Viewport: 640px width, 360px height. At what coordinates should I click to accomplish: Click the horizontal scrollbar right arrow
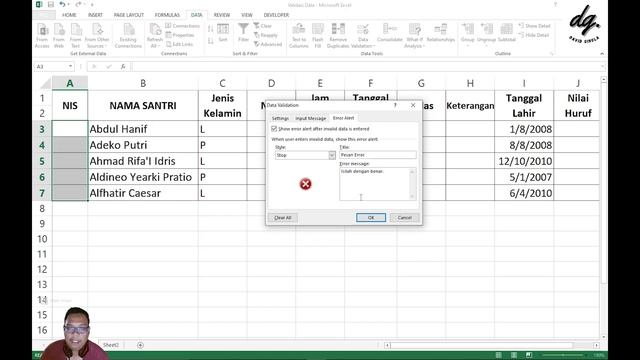(596, 345)
